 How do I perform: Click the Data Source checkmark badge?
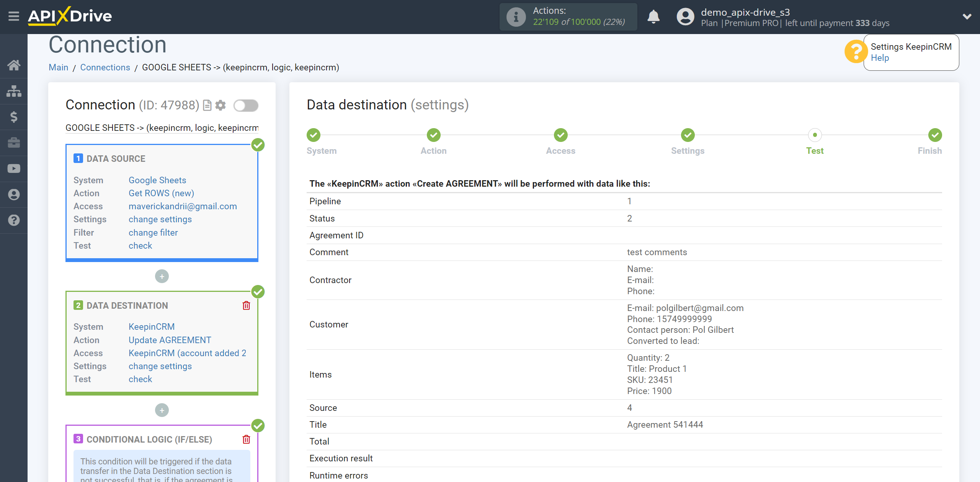coord(258,145)
